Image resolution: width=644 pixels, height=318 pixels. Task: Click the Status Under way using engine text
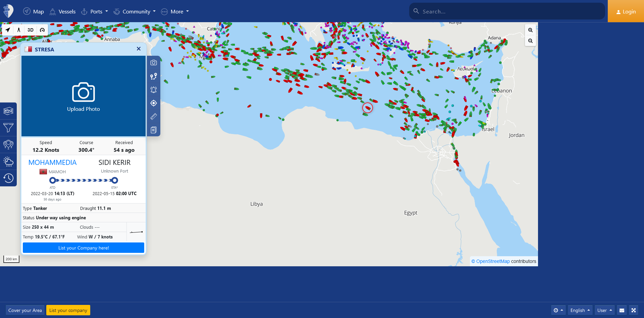pos(54,218)
